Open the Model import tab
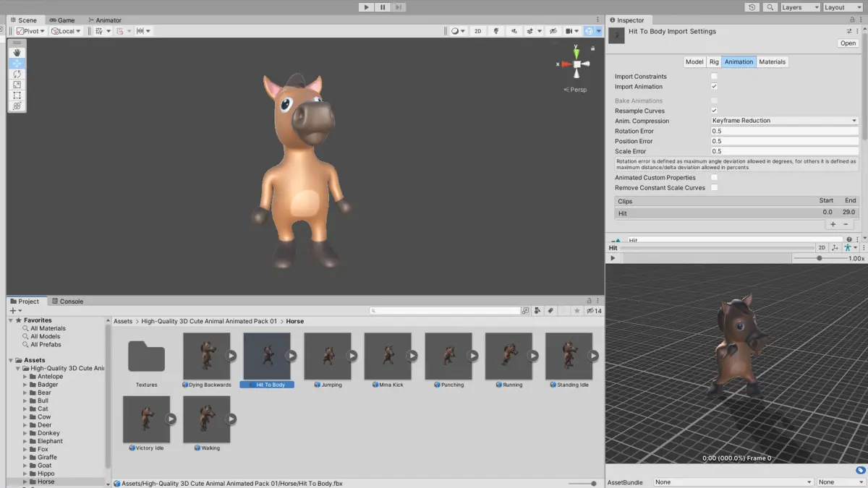The image size is (868, 488). 694,61
